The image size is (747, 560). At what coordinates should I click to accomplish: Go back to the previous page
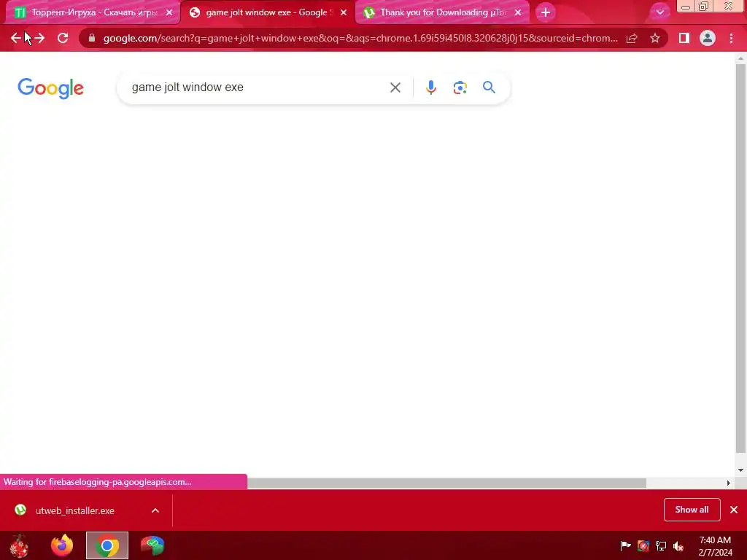[x=16, y=38]
